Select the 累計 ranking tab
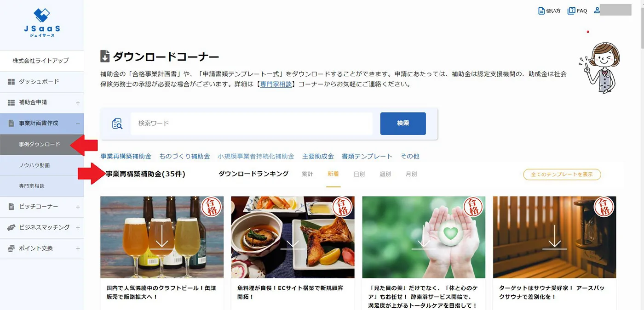The image size is (644, 310). (x=307, y=174)
